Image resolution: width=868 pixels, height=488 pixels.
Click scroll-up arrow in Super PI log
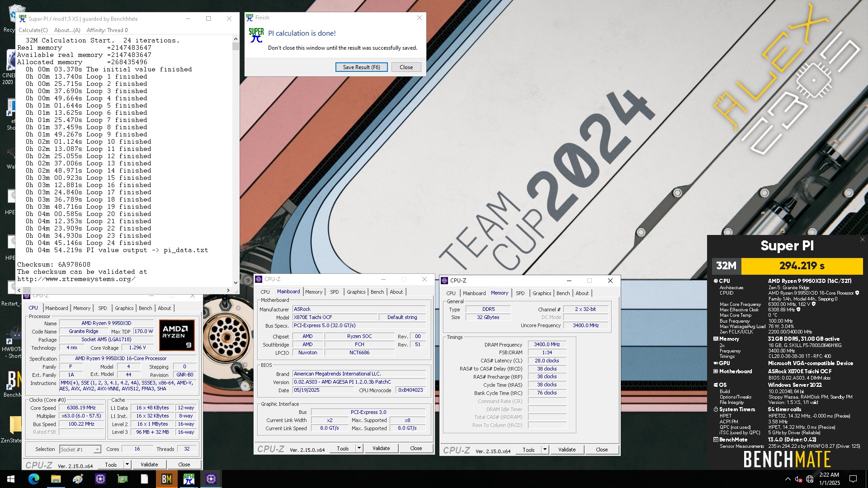(x=236, y=39)
